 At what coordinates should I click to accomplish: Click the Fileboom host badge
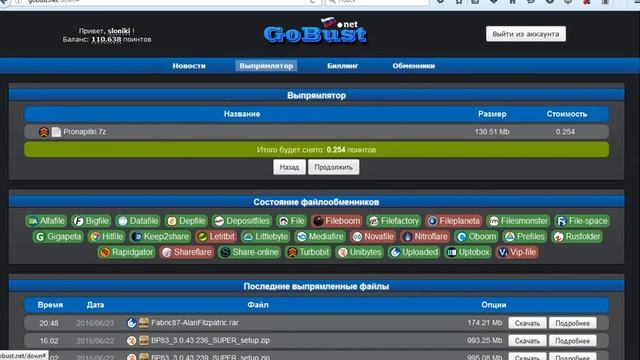(337, 221)
